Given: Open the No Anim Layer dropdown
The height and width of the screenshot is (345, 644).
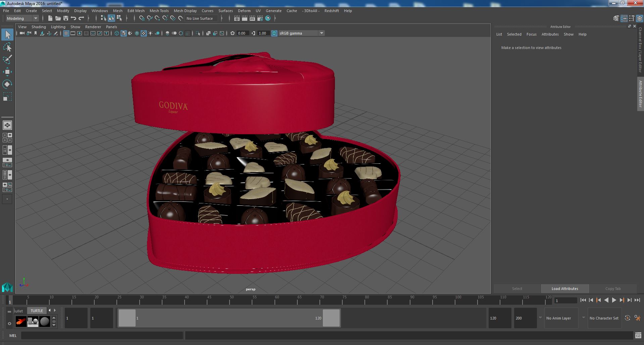Looking at the screenshot, I should tap(561, 318).
